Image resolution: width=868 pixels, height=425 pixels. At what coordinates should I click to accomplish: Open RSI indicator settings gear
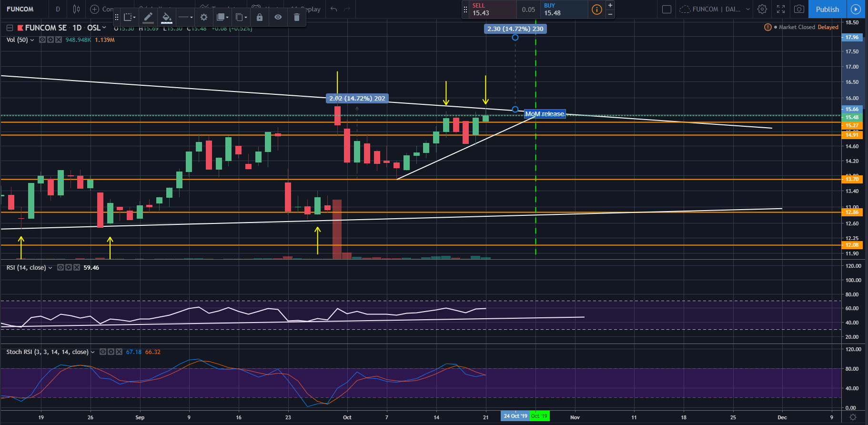point(69,268)
